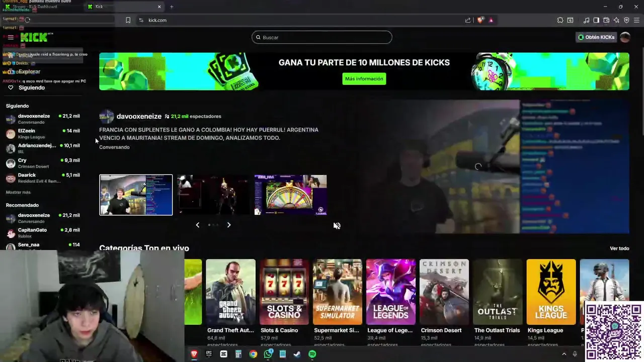Open davooxeneize under Recomendado
The width and height of the screenshot is (644, 362).
pyautogui.click(x=43, y=218)
